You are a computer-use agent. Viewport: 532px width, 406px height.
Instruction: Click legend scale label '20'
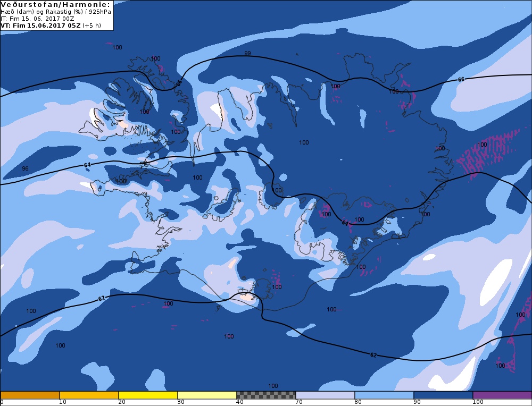[x=121, y=402]
